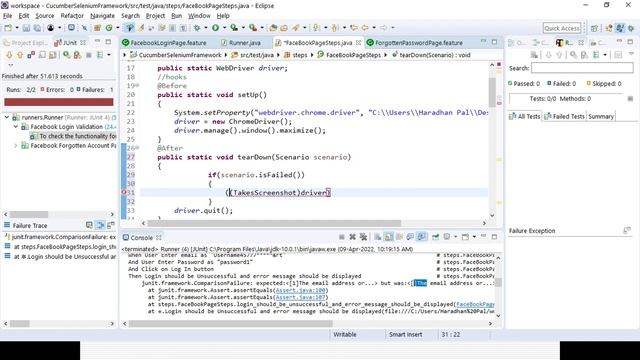Click Console Pin Console icon
The height and width of the screenshot is (360, 640).
436,237
